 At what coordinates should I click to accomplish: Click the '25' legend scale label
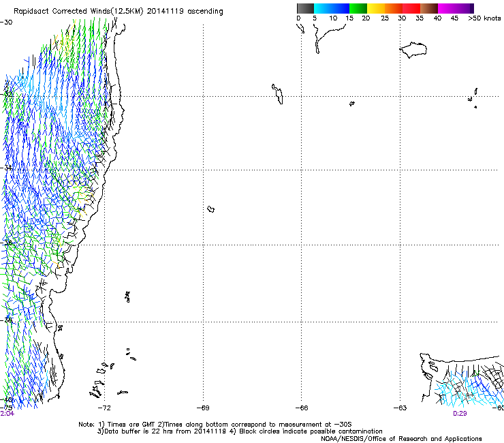(x=385, y=18)
